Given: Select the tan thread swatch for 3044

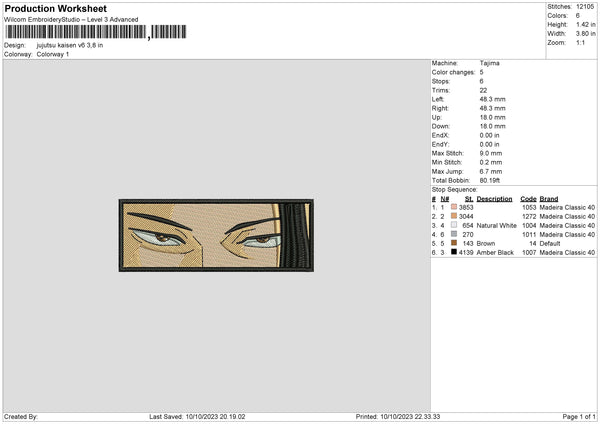Looking at the screenshot, I should pyautogui.click(x=454, y=216).
